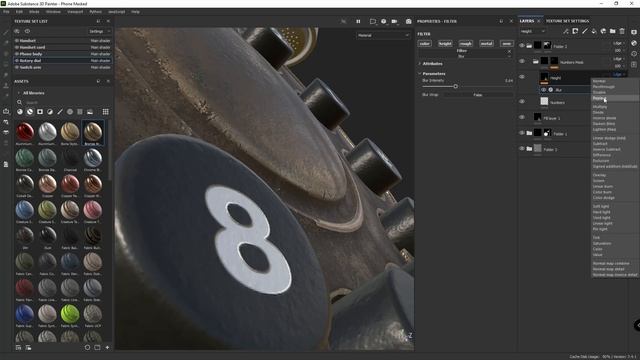Toggle the metal channel of the filter

click(486, 43)
